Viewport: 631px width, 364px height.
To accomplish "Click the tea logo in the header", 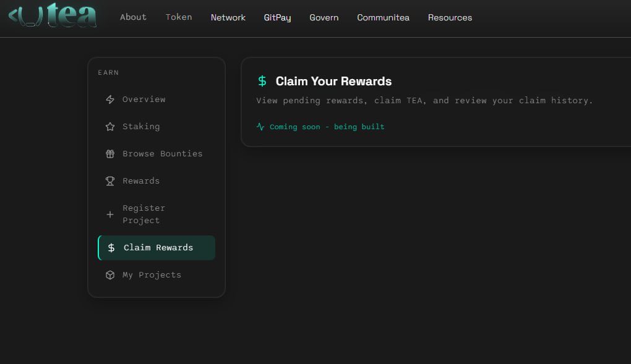I will pos(53,15).
